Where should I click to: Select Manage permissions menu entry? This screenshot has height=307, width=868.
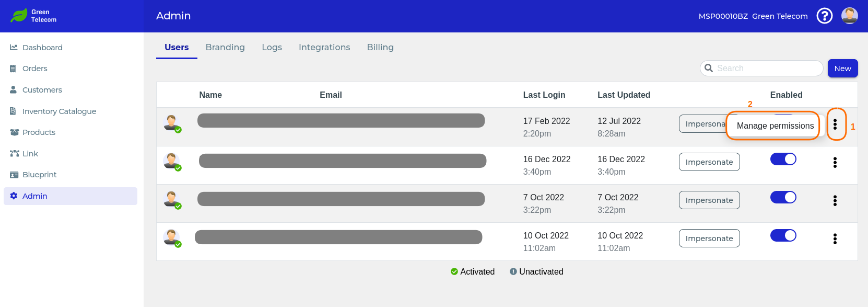click(775, 126)
